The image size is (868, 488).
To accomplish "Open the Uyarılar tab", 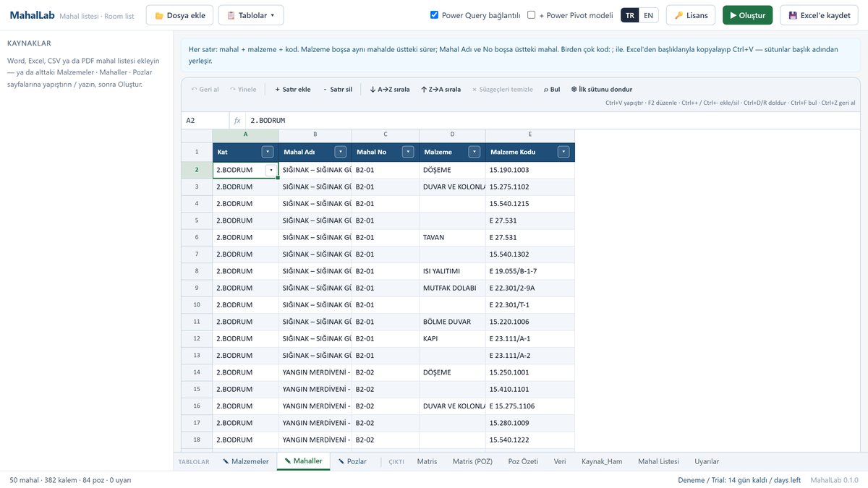I will 707,461.
